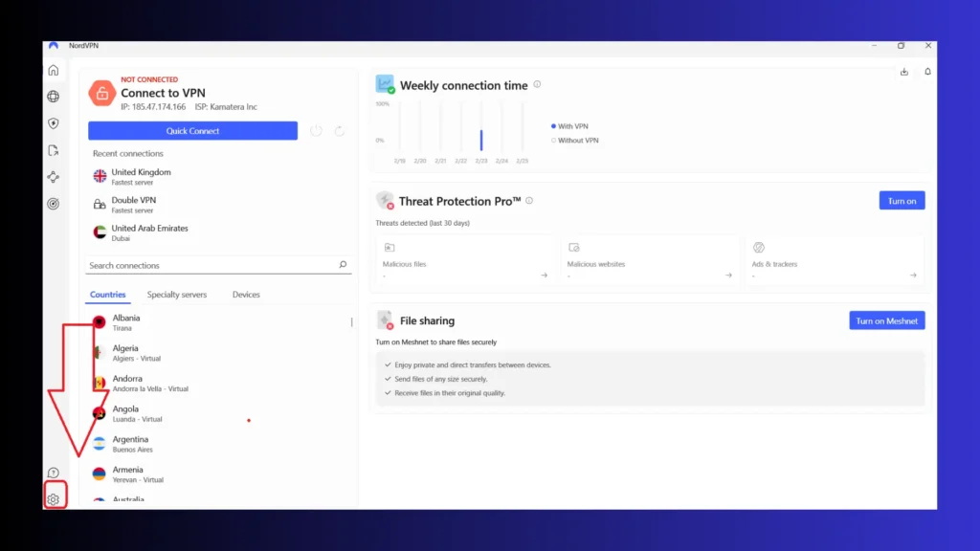Click the info icon next to Threat Protection Pro
The image size is (980, 551).
(x=529, y=201)
